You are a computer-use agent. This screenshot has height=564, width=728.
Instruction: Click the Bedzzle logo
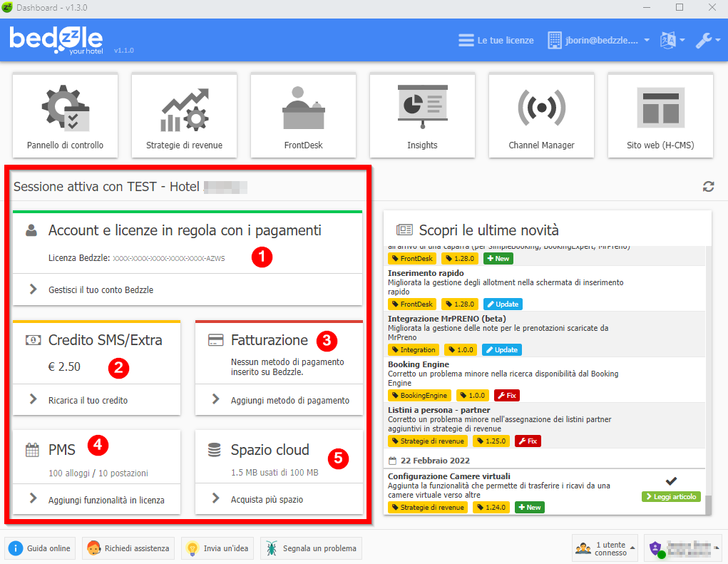[56, 39]
